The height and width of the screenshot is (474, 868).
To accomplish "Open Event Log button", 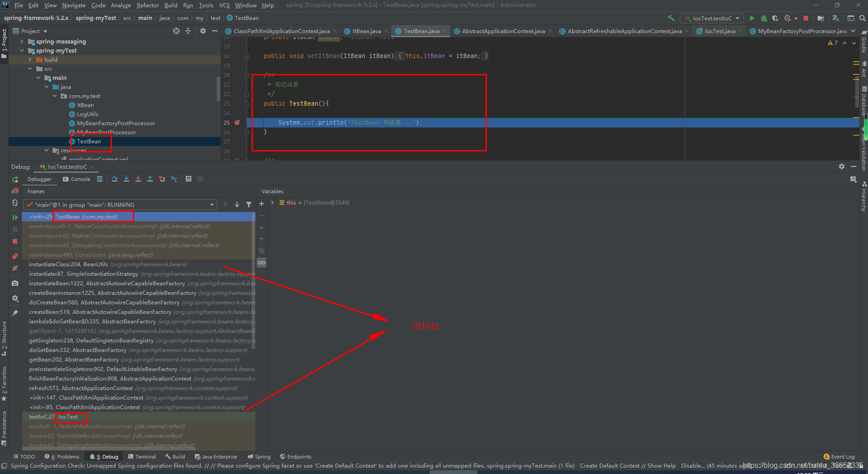I will [839, 456].
